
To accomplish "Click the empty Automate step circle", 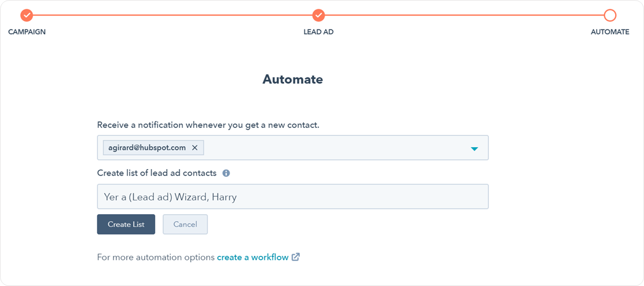I will (x=610, y=16).
